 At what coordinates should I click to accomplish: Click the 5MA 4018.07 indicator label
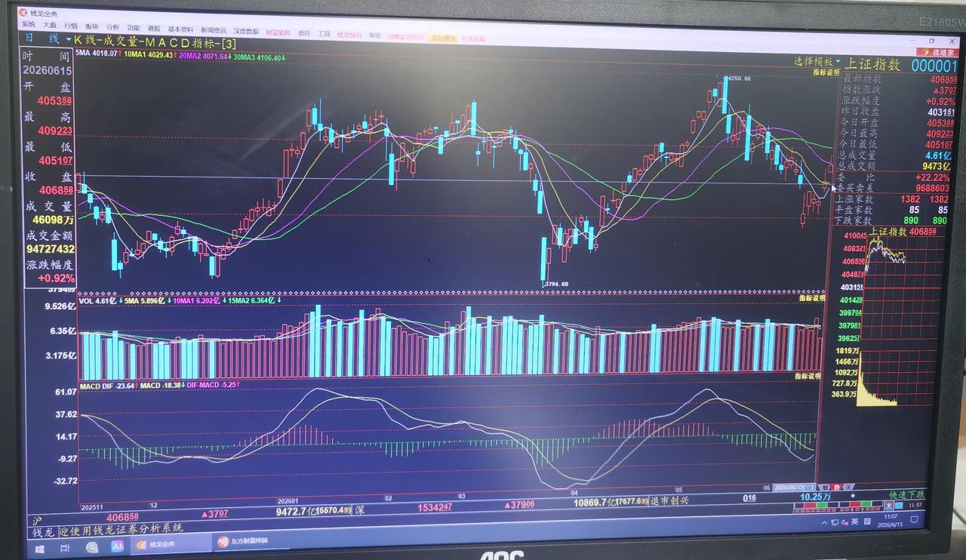pyautogui.click(x=98, y=54)
